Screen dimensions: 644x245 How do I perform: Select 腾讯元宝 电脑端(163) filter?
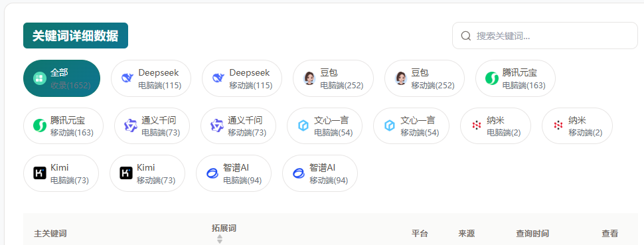pyautogui.click(x=515, y=78)
